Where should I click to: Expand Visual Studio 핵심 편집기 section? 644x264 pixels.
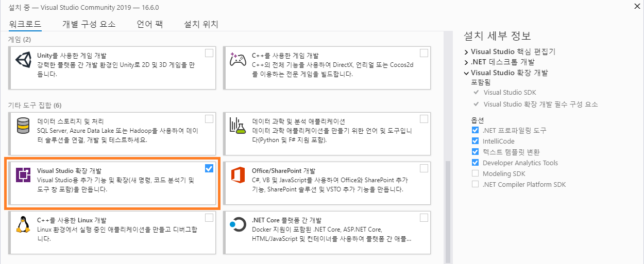466,52
